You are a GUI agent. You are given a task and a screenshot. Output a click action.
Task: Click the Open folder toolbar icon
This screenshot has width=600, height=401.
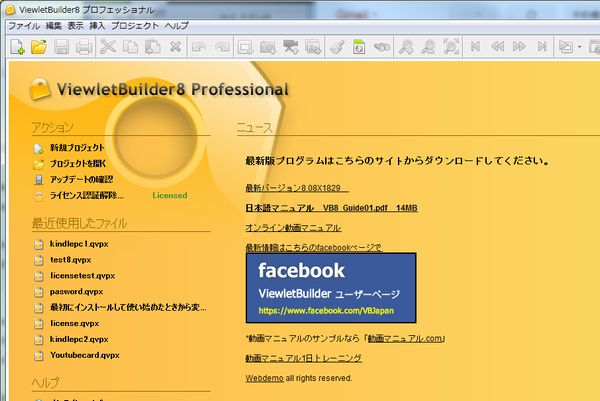pyautogui.click(x=39, y=46)
